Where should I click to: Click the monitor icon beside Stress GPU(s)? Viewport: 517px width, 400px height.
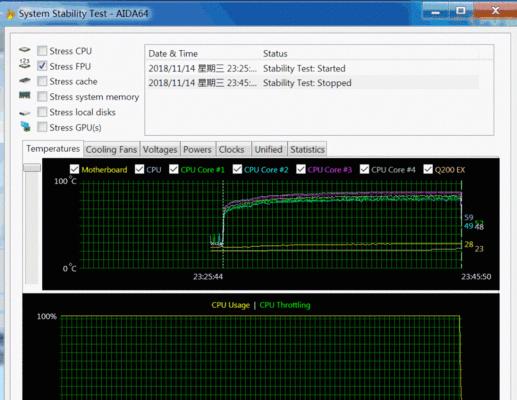25,126
